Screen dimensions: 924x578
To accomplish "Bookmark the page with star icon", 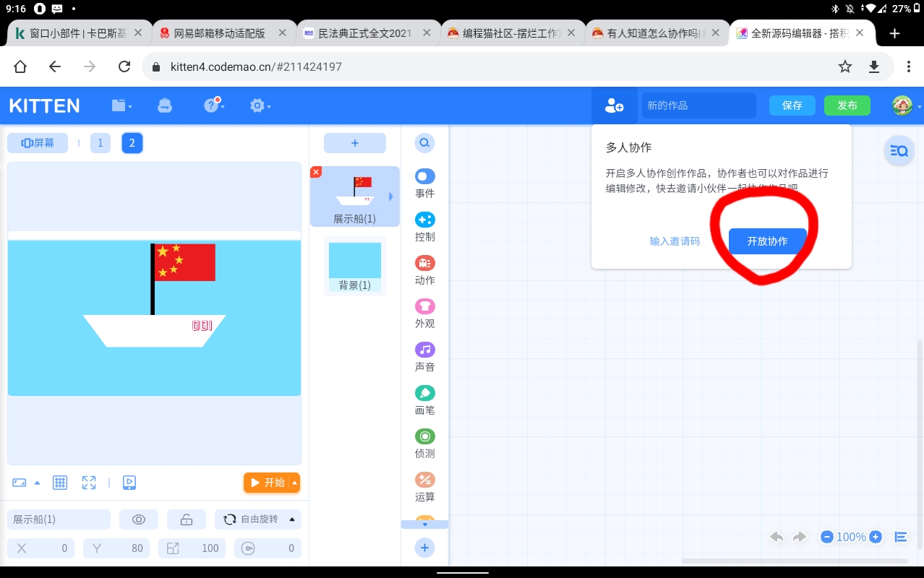I will pyautogui.click(x=844, y=66).
